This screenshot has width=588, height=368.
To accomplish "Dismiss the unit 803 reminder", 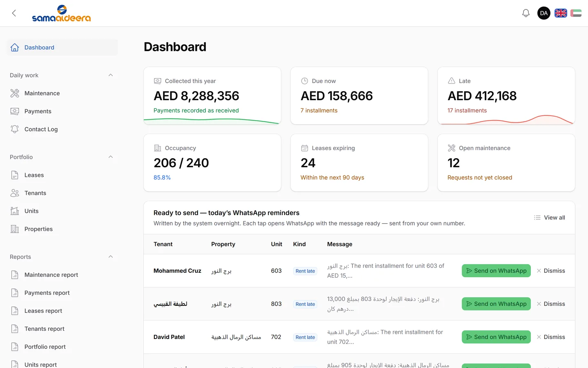I will coord(551,304).
